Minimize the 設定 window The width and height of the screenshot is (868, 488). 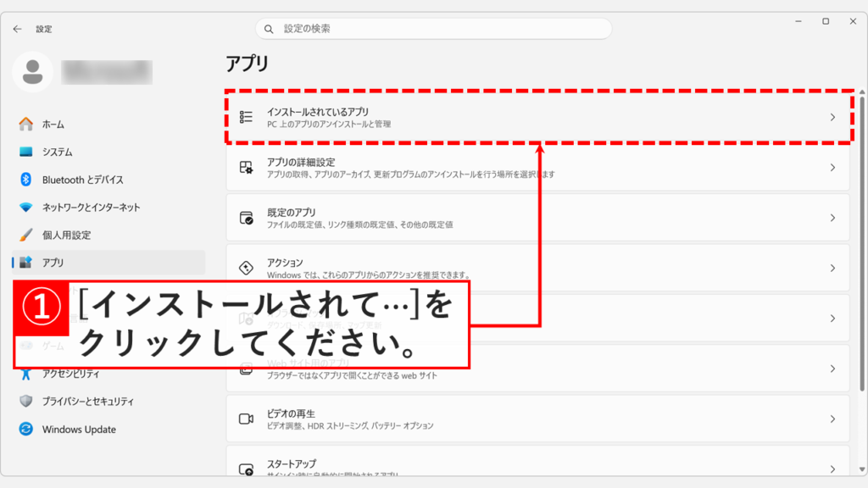point(798,21)
